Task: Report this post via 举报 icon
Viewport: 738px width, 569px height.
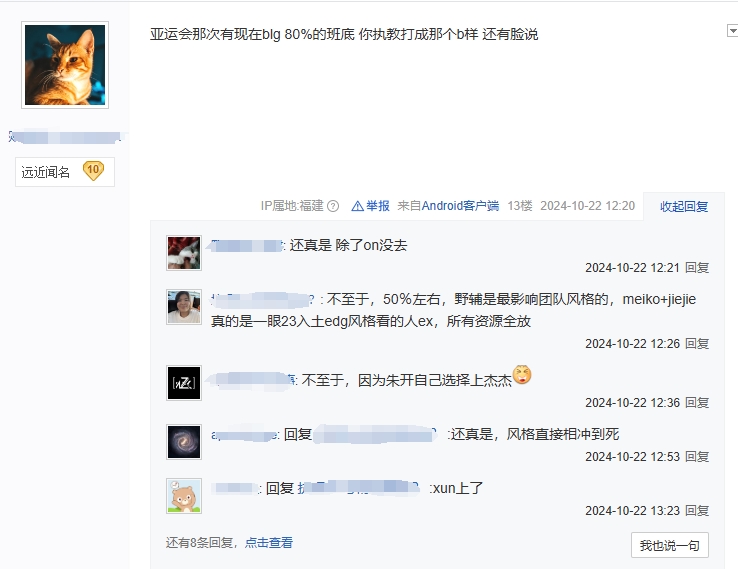Action: [x=357, y=206]
